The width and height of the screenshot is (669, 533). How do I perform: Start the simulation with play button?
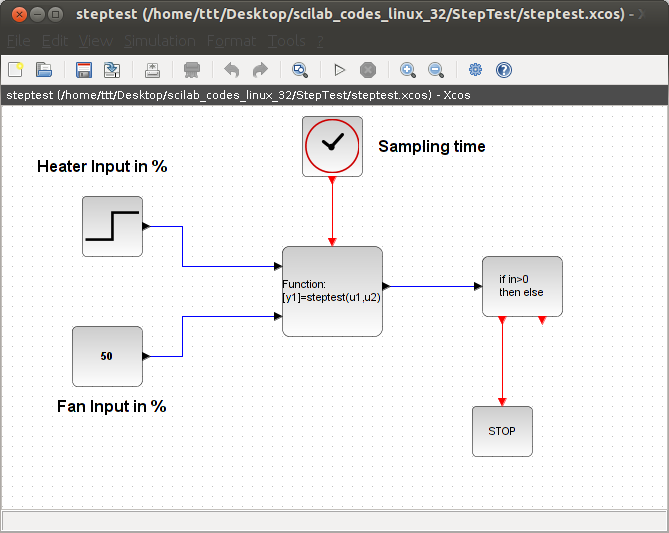(340, 70)
